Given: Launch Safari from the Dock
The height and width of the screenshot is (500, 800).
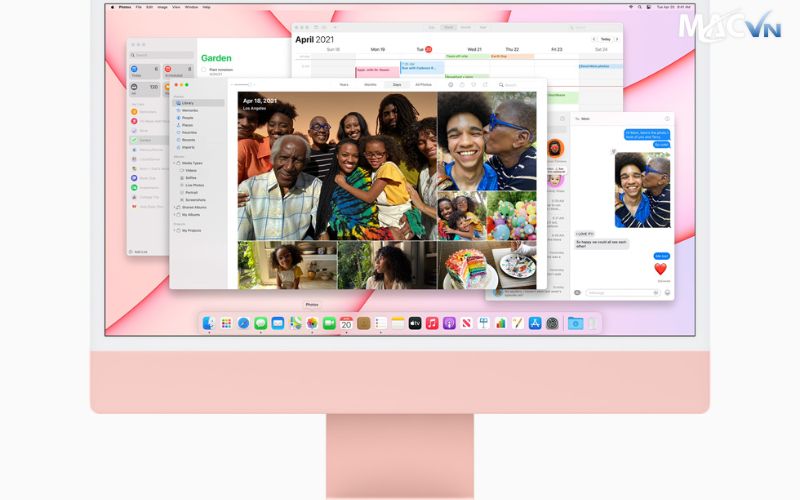Looking at the screenshot, I should click(243, 323).
